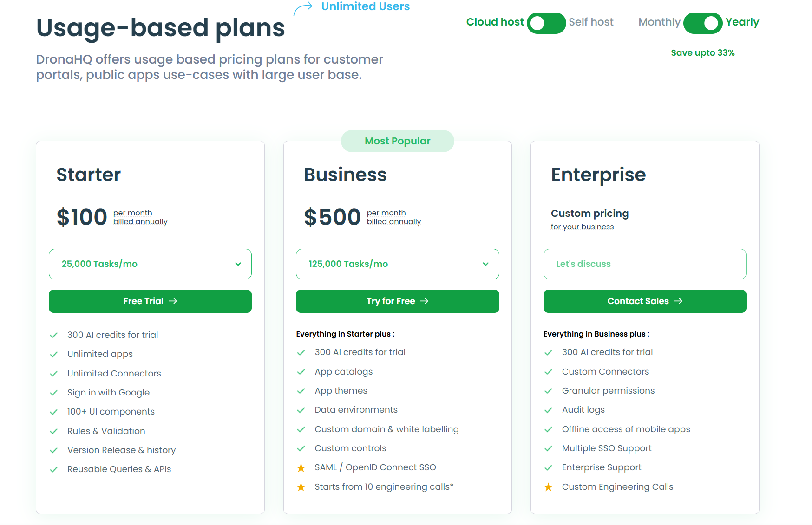Click the checkmark beside Reusable Queries & APIs
The height and width of the screenshot is (525, 812).
pos(54,470)
